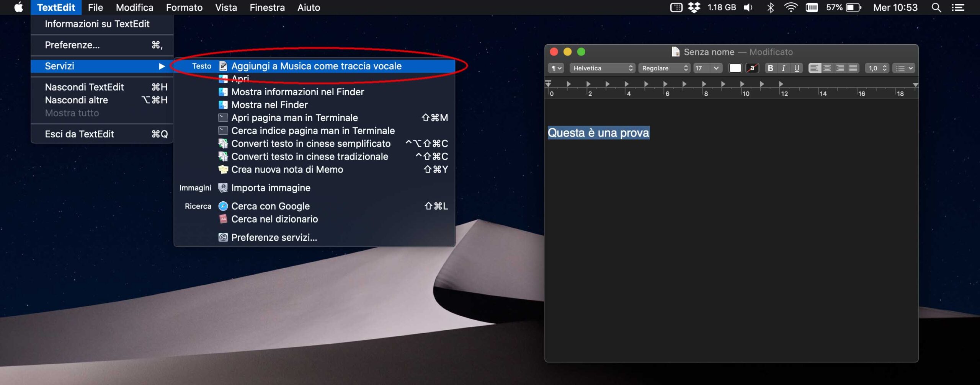980x385 pixels.
Task: Select Nascondi TextEdit
Action: pyautogui.click(x=102, y=87)
